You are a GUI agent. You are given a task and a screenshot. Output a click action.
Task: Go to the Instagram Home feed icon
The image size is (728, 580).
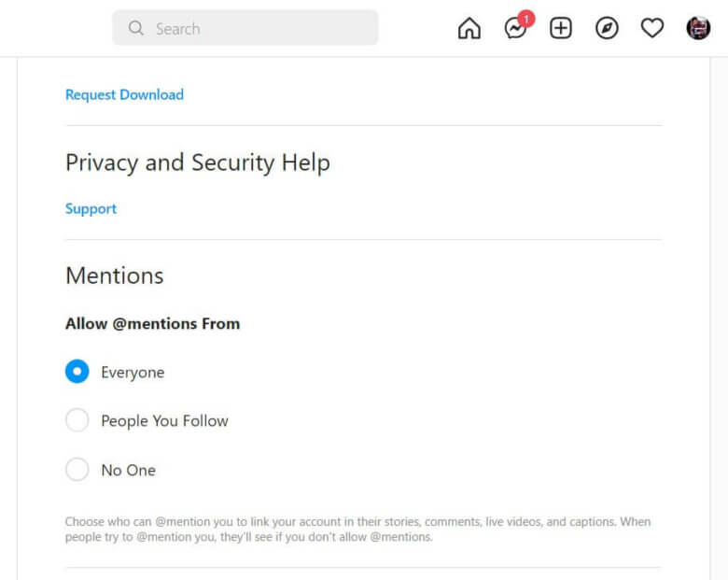tap(469, 29)
